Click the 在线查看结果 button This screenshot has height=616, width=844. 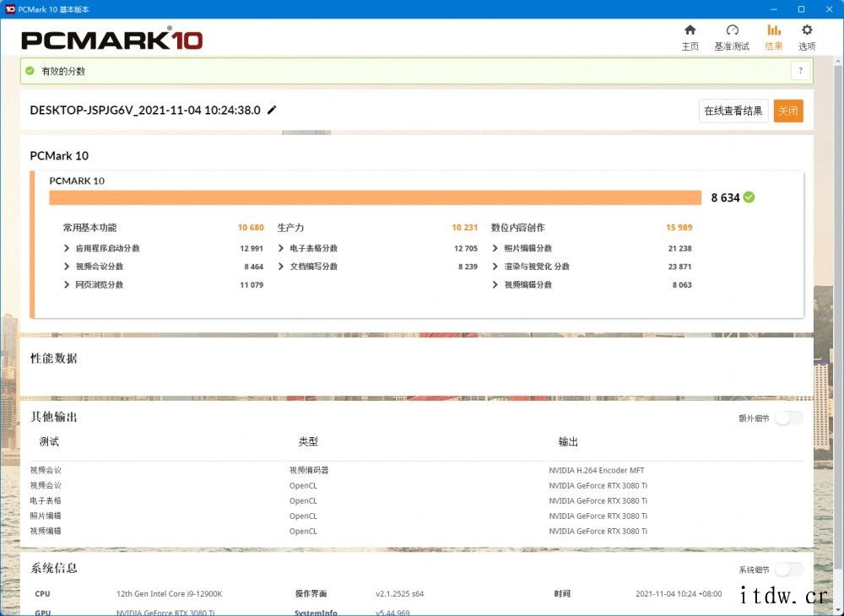click(x=733, y=111)
